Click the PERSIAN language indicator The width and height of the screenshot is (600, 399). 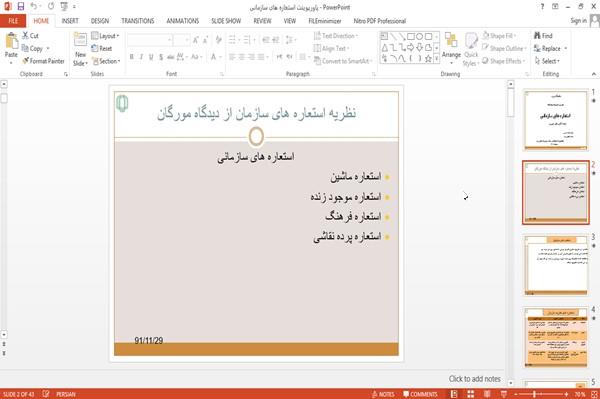click(66, 394)
